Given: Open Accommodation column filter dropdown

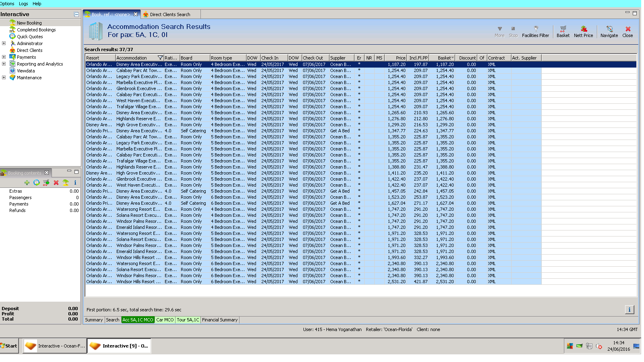Looking at the screenshot, I should tap(160, 58).
